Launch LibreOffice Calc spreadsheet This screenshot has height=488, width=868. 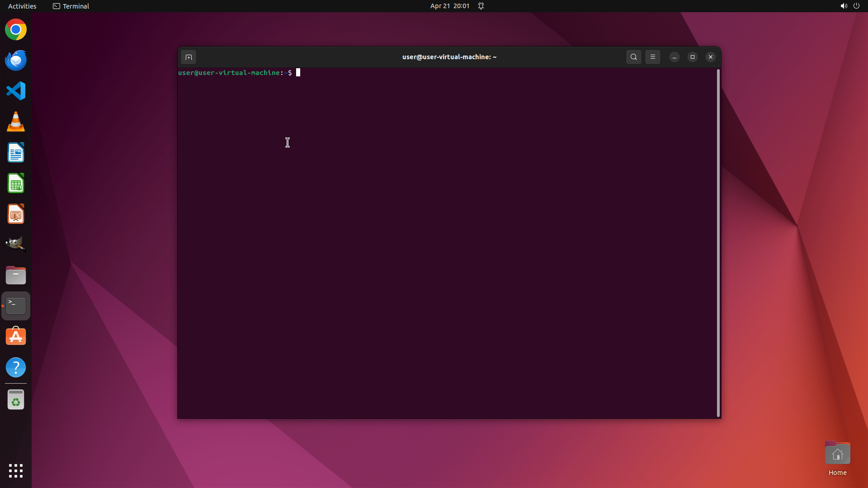tap(16, 183)
